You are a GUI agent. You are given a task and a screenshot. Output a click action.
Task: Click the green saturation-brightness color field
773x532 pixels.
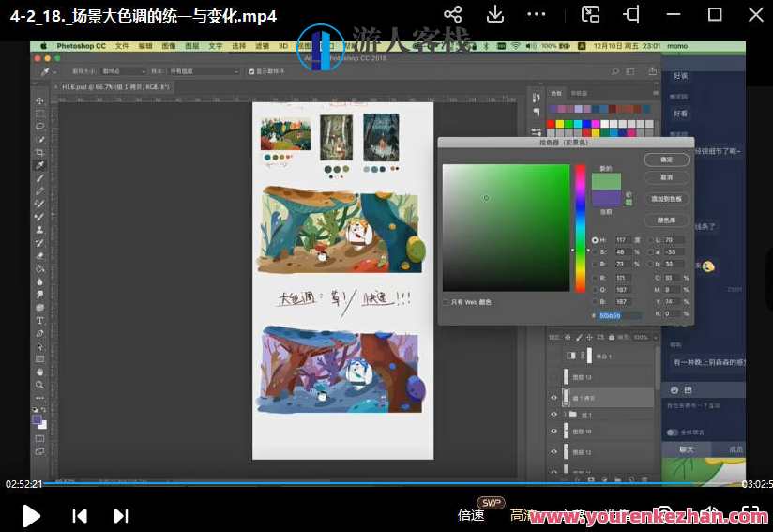506,227
